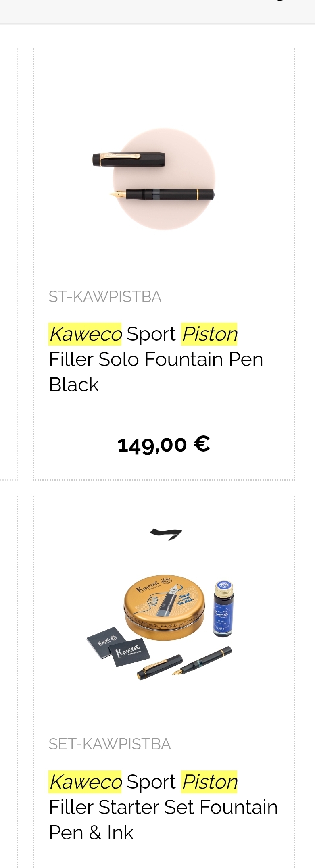Click highlighted 'Kaweco' in the Solo pen title

coord(85,334)
